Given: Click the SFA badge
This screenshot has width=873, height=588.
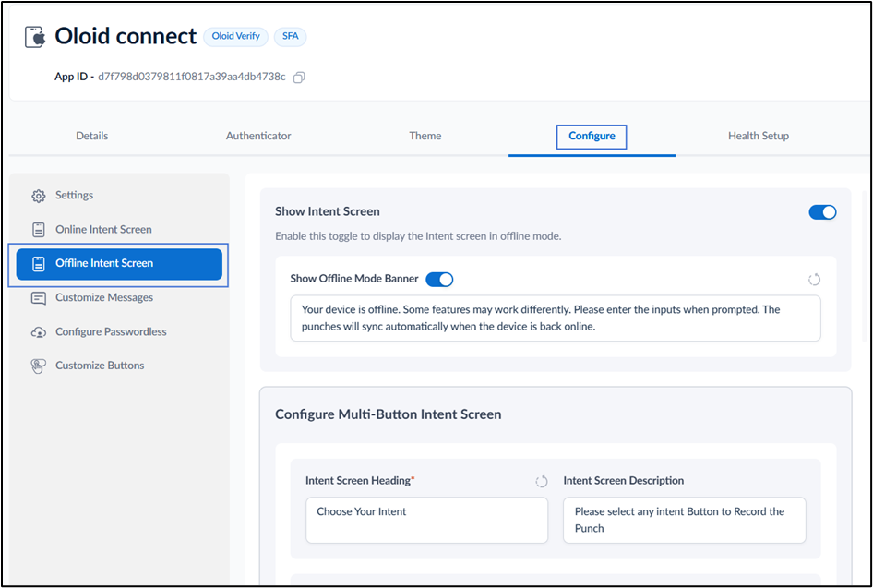Looking at the screenshot, I should pyautogui.click(x=290, y=37).
